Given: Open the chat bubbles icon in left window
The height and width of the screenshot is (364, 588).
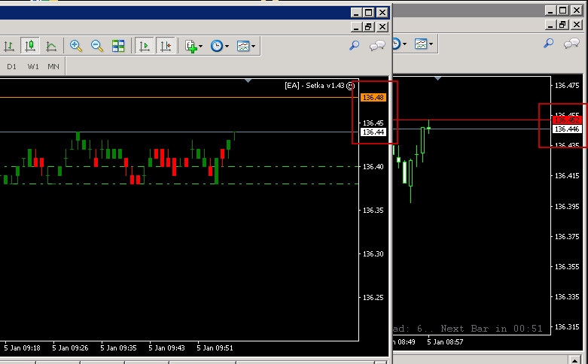Looking at the screenshot, I should point(377,46).
